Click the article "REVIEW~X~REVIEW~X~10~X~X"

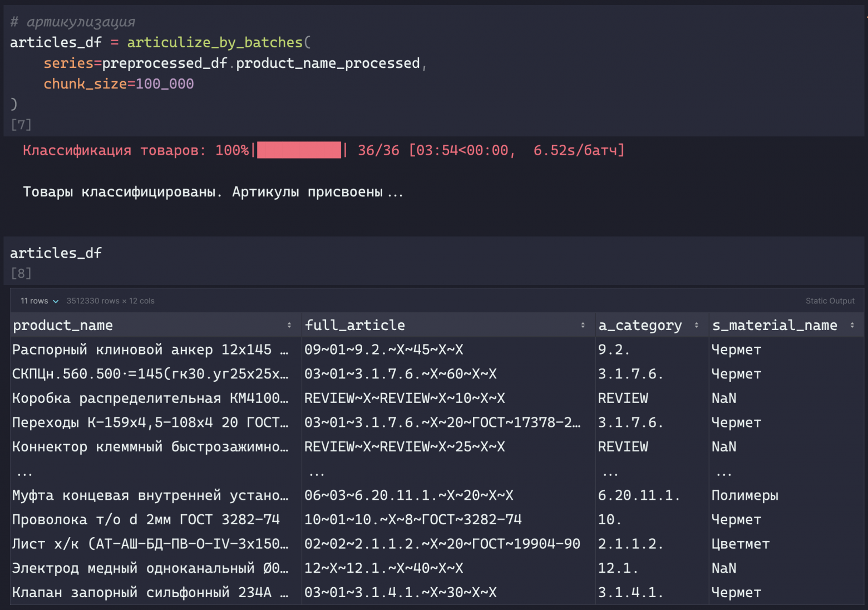point(405,399)
